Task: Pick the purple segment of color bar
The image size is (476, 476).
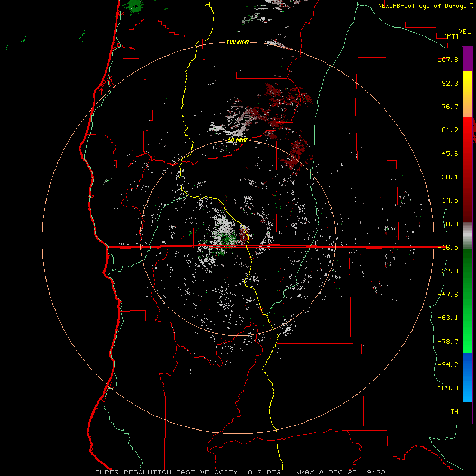Action: point(467,59)
